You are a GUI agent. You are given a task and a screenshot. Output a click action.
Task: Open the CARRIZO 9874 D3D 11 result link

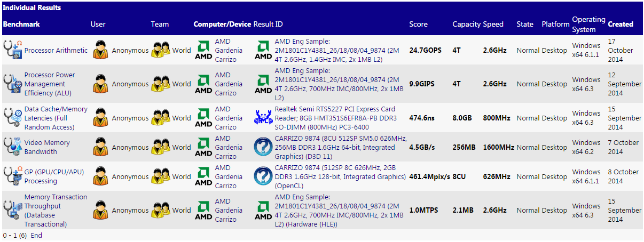pos(341,147)
